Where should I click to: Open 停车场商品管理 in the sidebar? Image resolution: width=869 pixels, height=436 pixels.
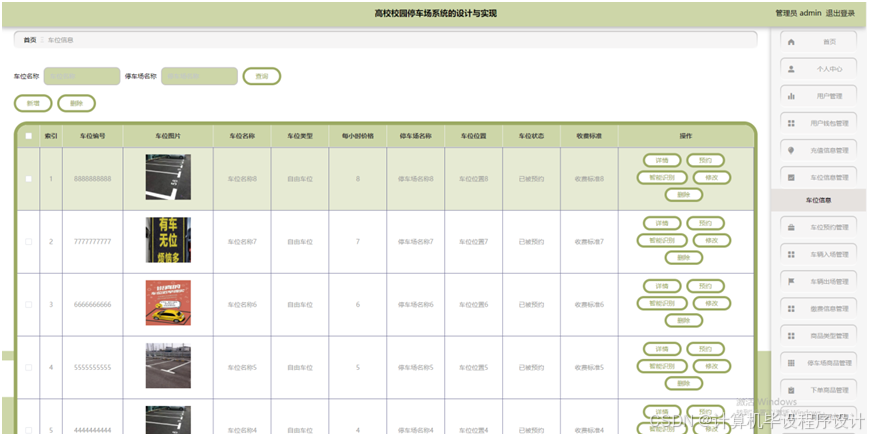818,363
